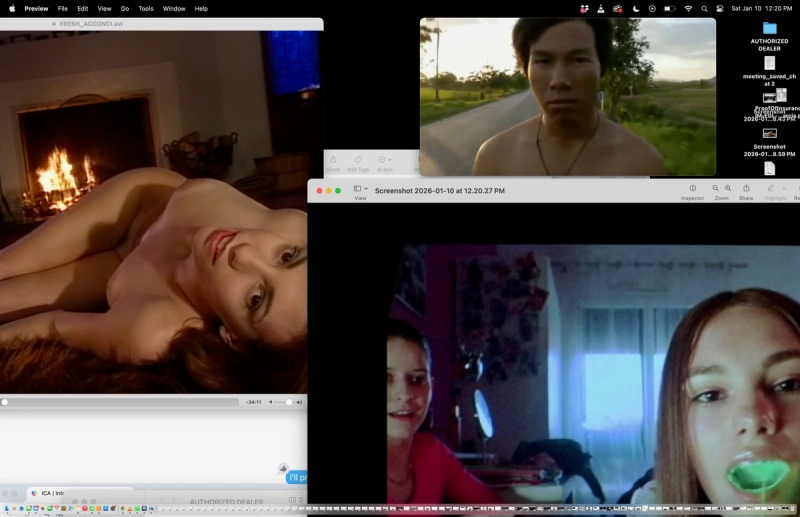
Task: Click the Screenshot 2026-01-10 window title
Action: pyautogui.click(x=440, y=190)
